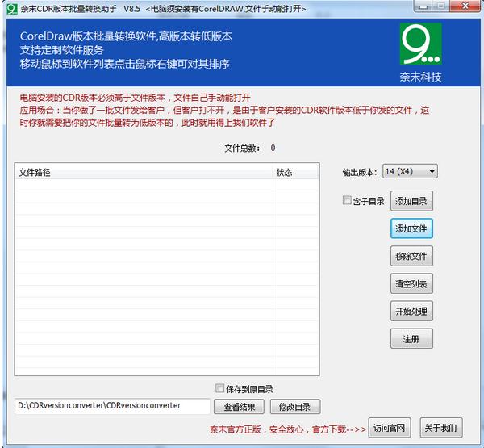Image resolution: width=484 pixels, height=448 pixels.
Task: Open the 关于我们 about button
Action: click(441, 428)
